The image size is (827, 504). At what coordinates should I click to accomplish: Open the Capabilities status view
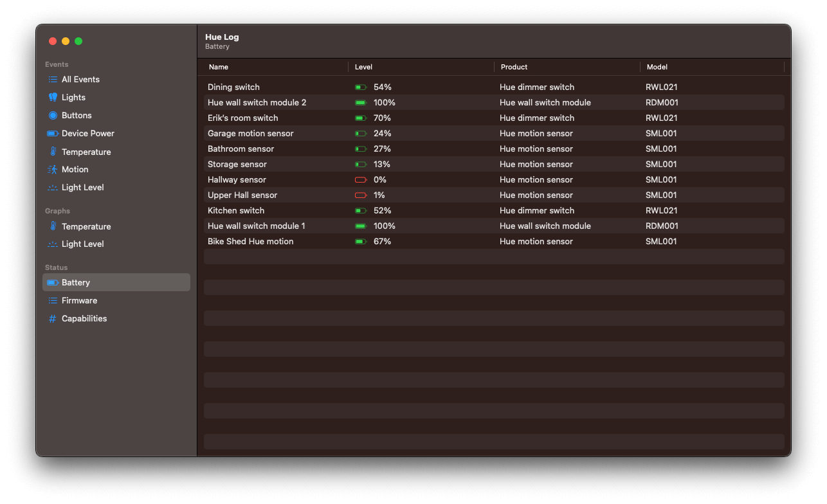pyautogui.click(x=84, y=318)
